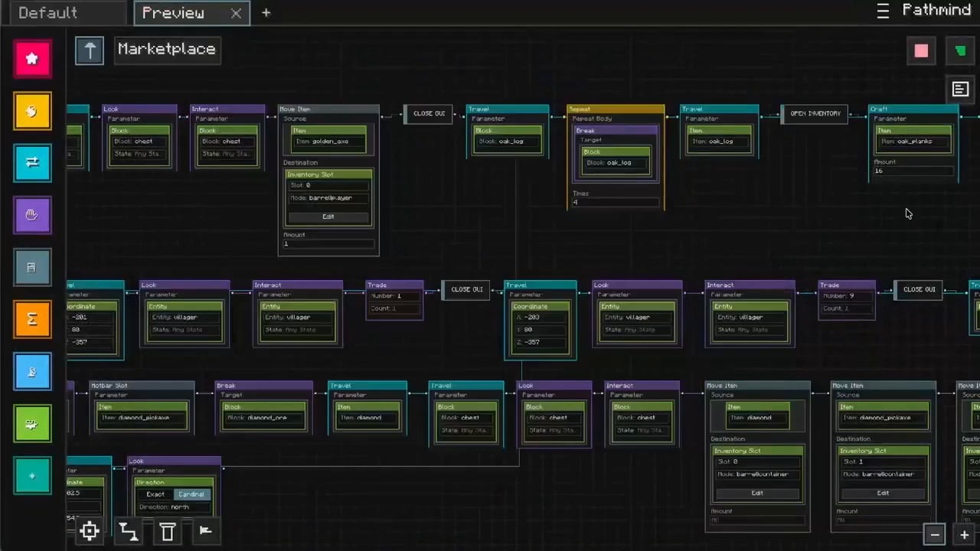Click the trash delete icon in bottom toolbar
Viewport: 980px width, 551px height.
coord(168,531)
